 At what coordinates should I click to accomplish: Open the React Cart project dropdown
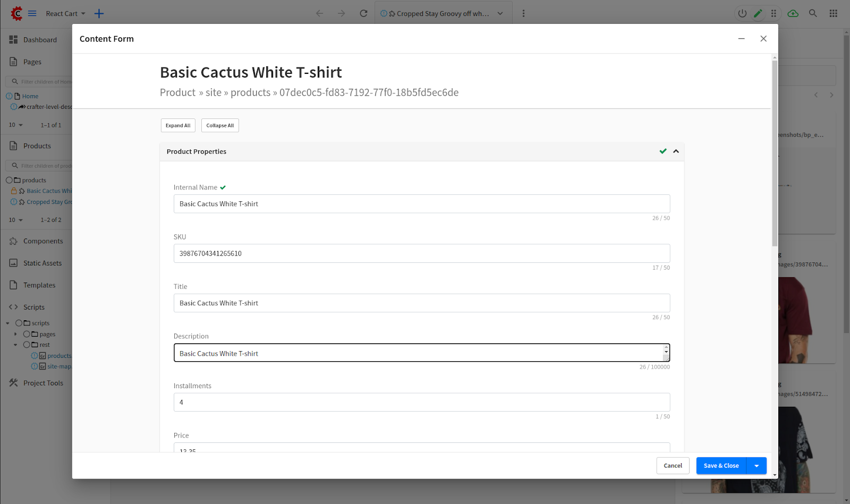click(x=65, y=13)
